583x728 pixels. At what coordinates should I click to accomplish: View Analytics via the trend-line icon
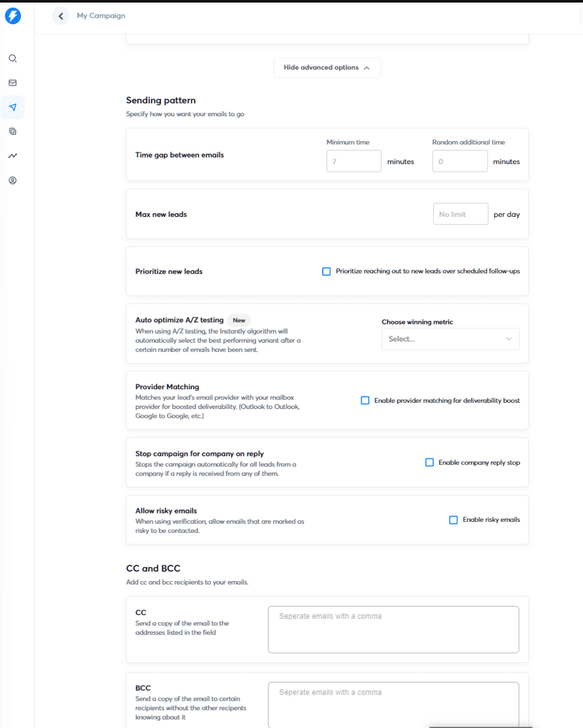pyautogui.click(x=12, y=156)
